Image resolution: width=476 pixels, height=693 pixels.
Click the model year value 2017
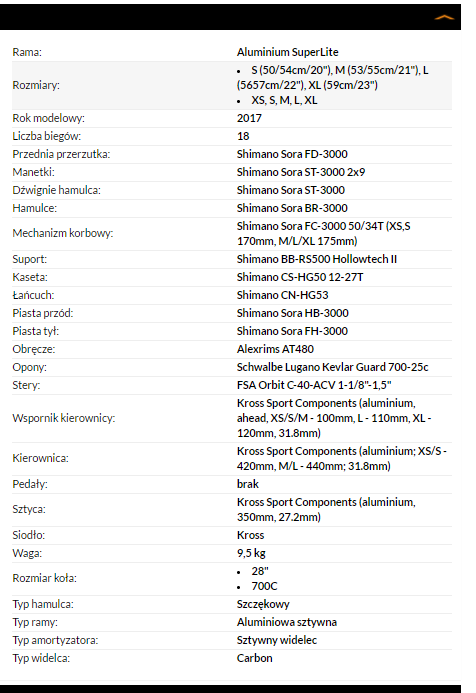[x=249, y=118]
